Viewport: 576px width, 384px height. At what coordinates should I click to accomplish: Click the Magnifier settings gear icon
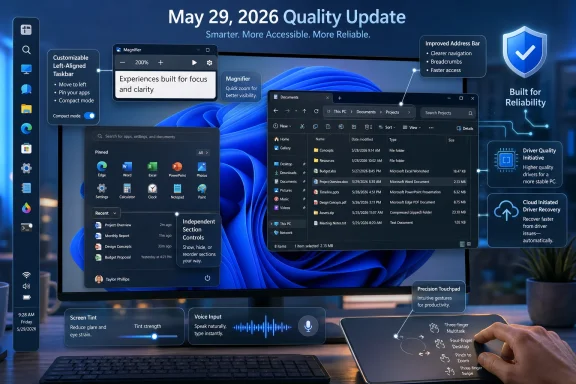pyautogui.click(x=209, y=63)
